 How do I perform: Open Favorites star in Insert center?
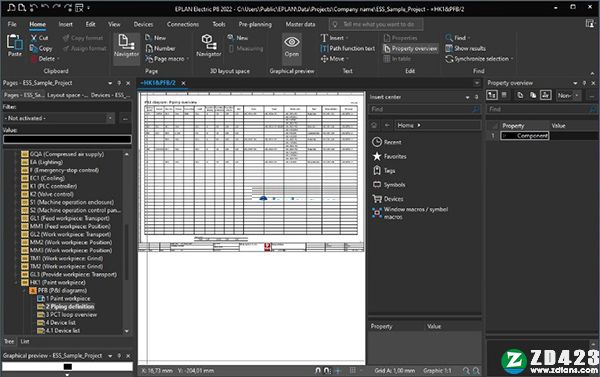click(389, 156)
